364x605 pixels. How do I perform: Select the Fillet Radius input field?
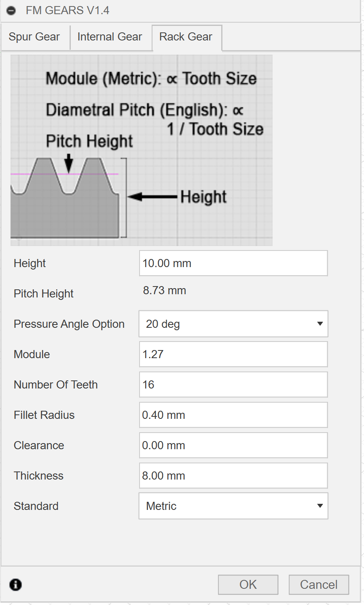[x=233, y=415]
